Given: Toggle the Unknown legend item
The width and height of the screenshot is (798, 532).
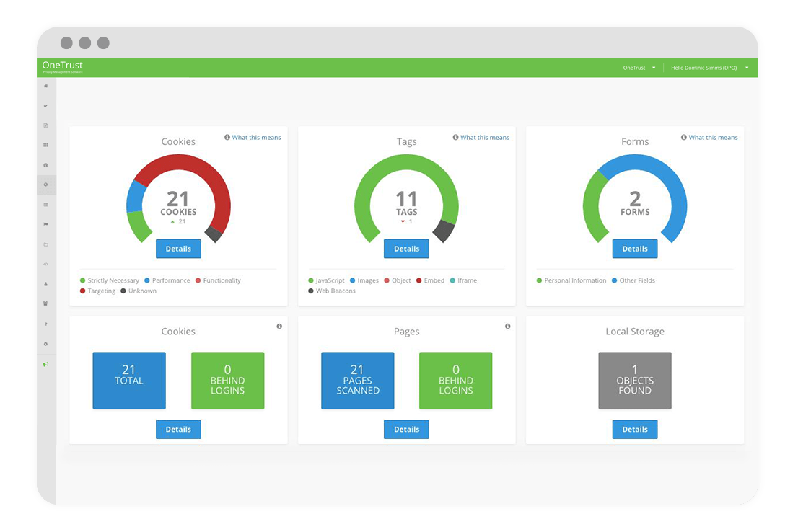Looking at the screenshot, I should (x=139, y=291).
